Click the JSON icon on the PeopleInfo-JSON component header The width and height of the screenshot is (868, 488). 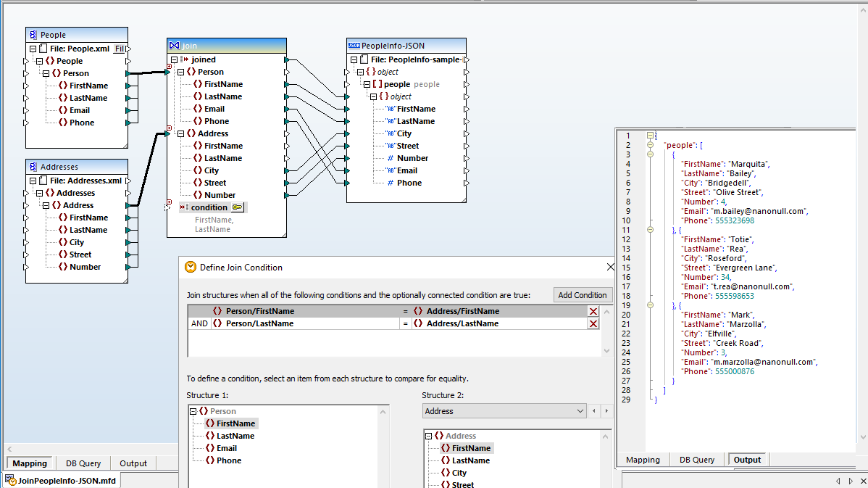[x=353, y=45]
